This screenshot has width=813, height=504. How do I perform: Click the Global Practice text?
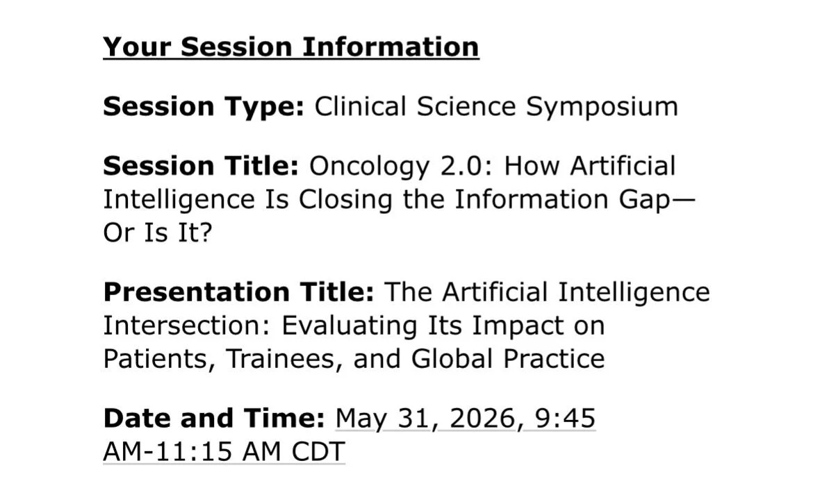point(507,359)
